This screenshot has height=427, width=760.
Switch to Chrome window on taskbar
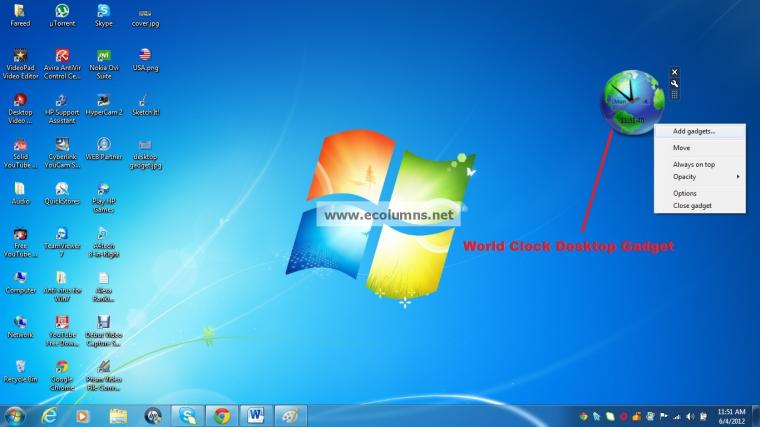222,416
